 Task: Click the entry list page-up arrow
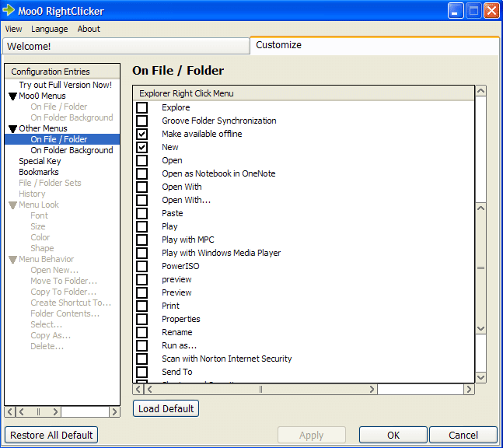pyautogui.click(x=480, y=208)
